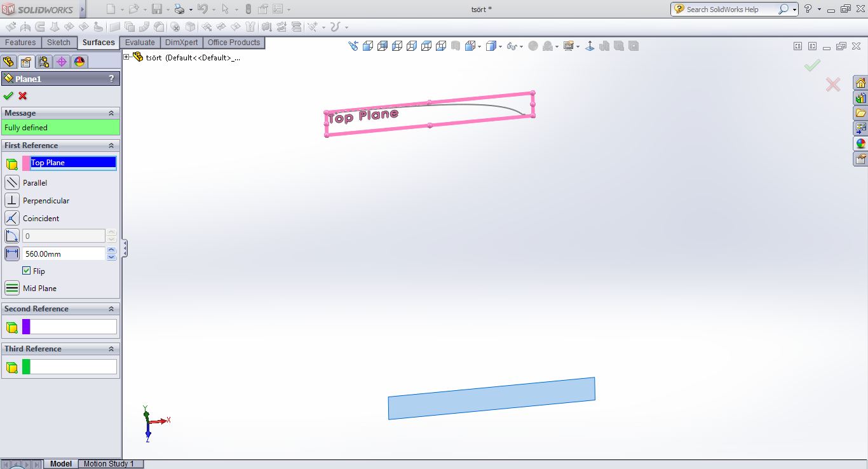Toggle the Third Reference selection box
Screen dimensions: 868x469
(70, 367)
